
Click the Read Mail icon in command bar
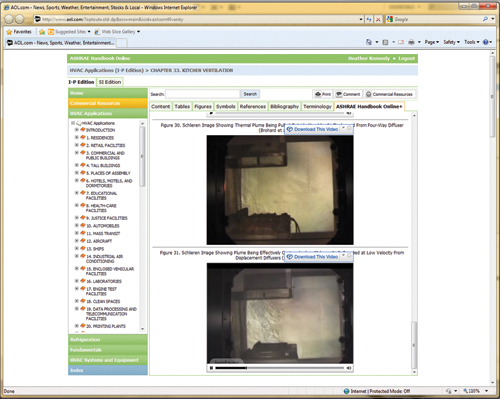tap(401, 42)
